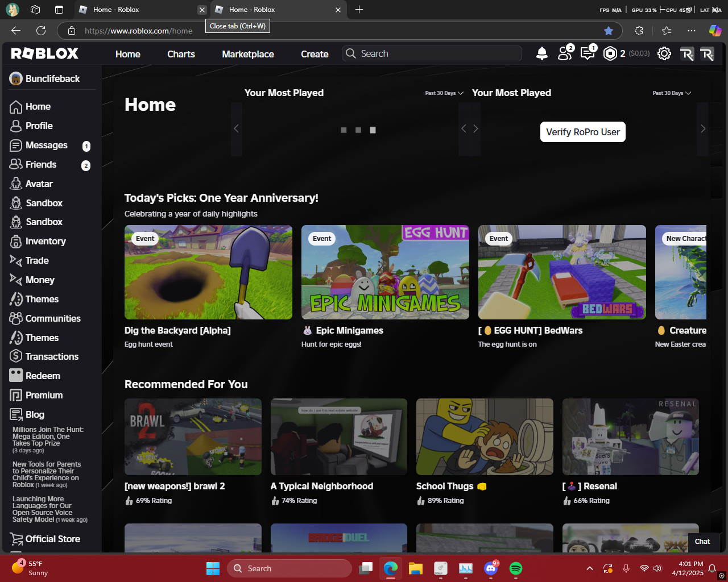Open the Resenal game thumbnail
Image resolution: width=728 pixels, height=582 pixels.
[x=631, y=436]
